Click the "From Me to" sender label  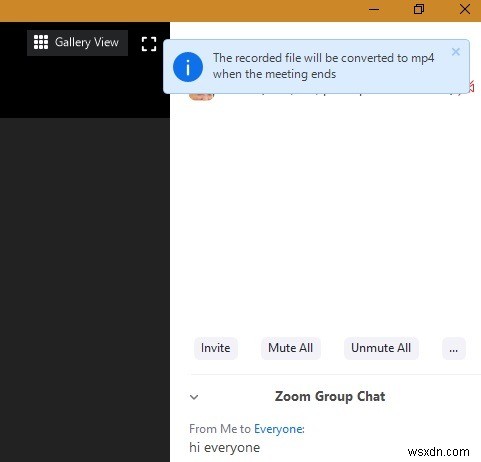(x=220, y=429)
